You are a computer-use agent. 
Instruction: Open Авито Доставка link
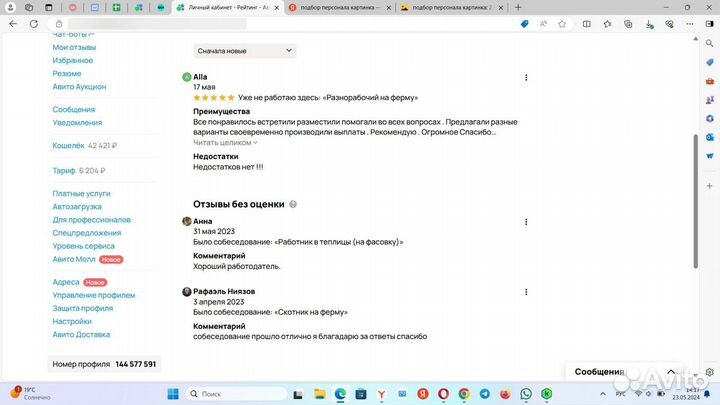[x=81, y=334]
